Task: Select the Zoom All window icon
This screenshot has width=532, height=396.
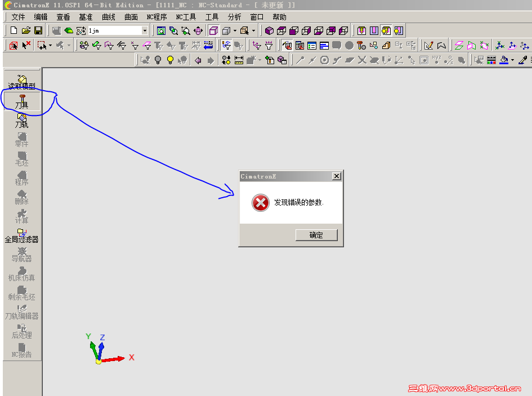Action: click(x=161, y=31)
